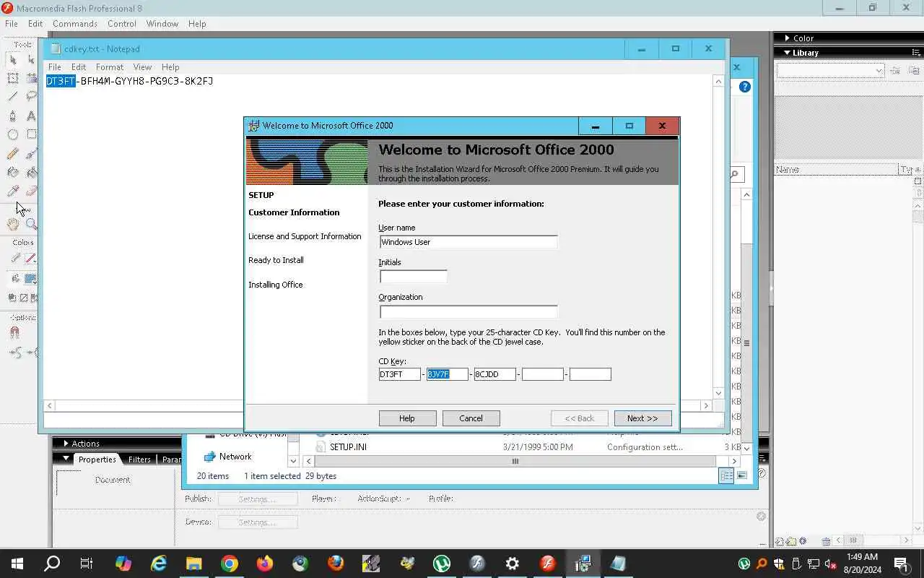Viewport: 924px width, 578px height.
Task: Click Cancel in Office 2000 setup
Action: pos(471,418)
